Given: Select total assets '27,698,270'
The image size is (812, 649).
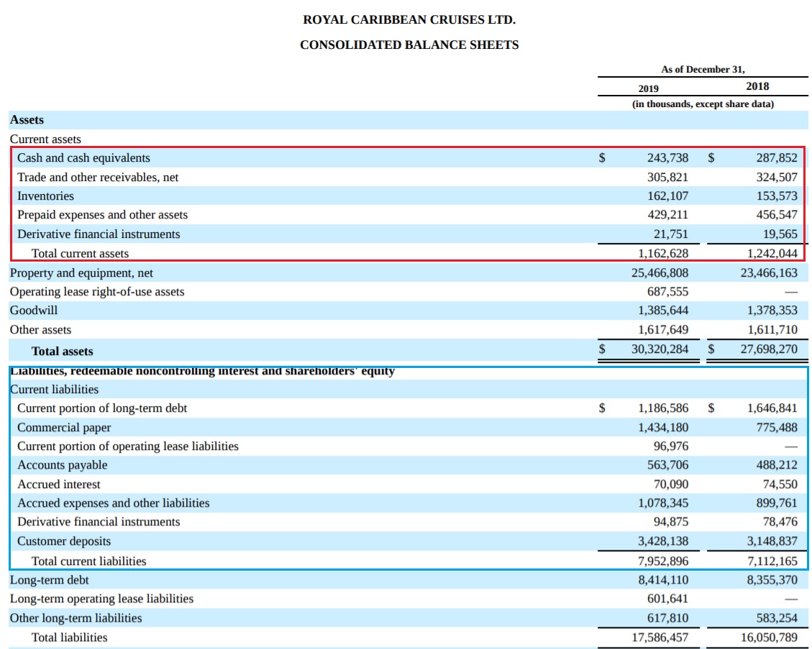Looking at the screenshot, I should coord(769,349).
